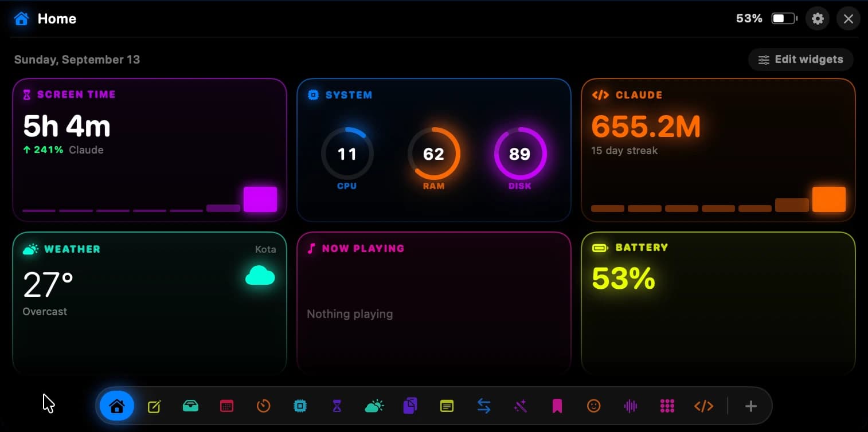Click the Nothing playing text

350,314
